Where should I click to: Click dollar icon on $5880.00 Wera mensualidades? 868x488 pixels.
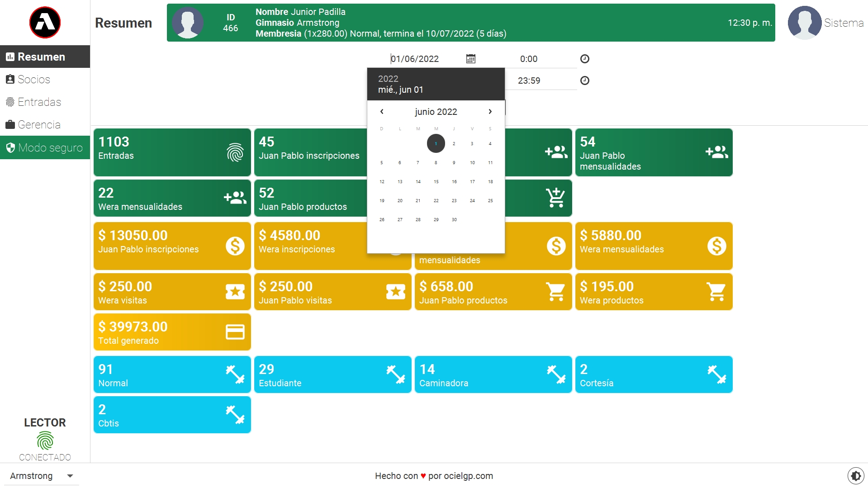(717, 246)
